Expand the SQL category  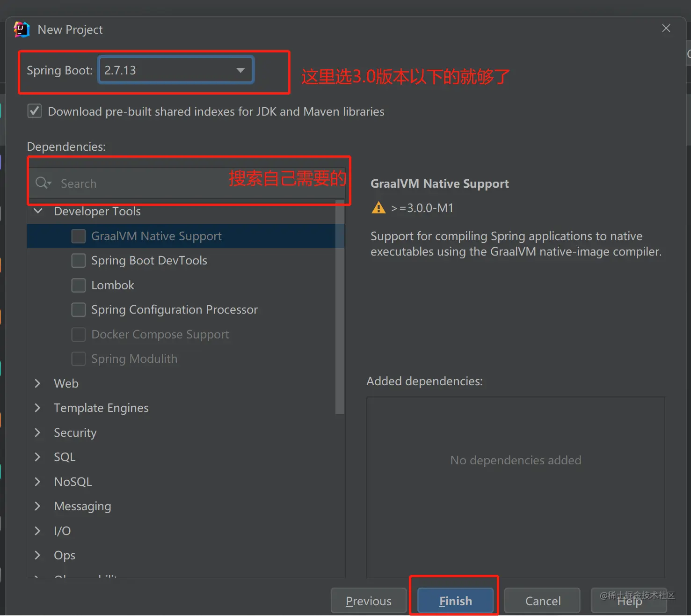38,457
